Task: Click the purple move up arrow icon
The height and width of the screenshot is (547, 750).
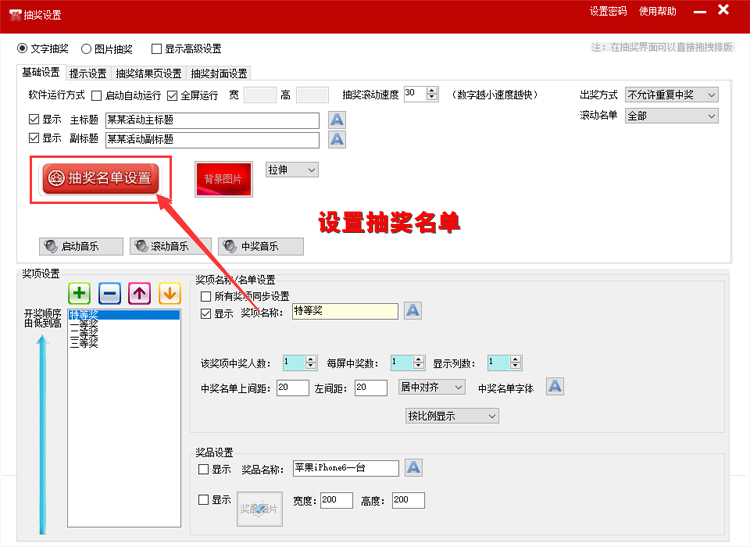Action: 139,294
